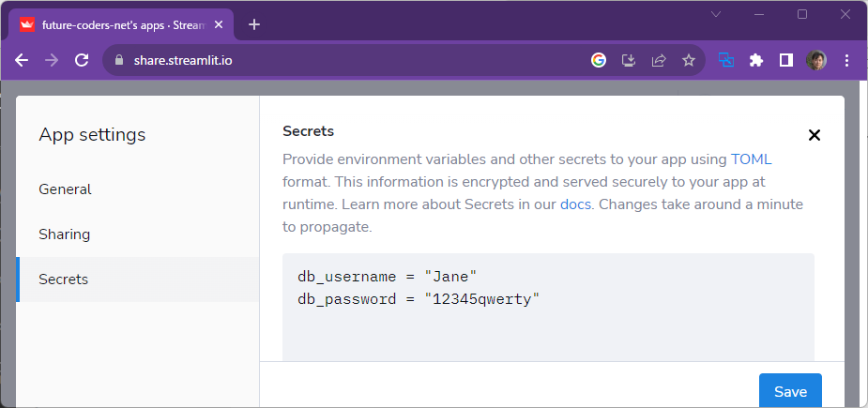Close the App settings dialog
The image size is (868, 408).
(814, 135)
